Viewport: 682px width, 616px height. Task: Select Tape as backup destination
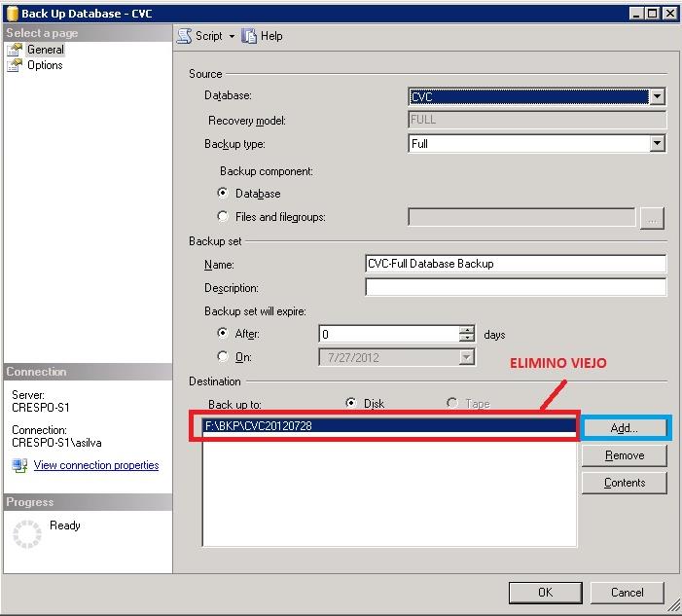click(452, 403)
